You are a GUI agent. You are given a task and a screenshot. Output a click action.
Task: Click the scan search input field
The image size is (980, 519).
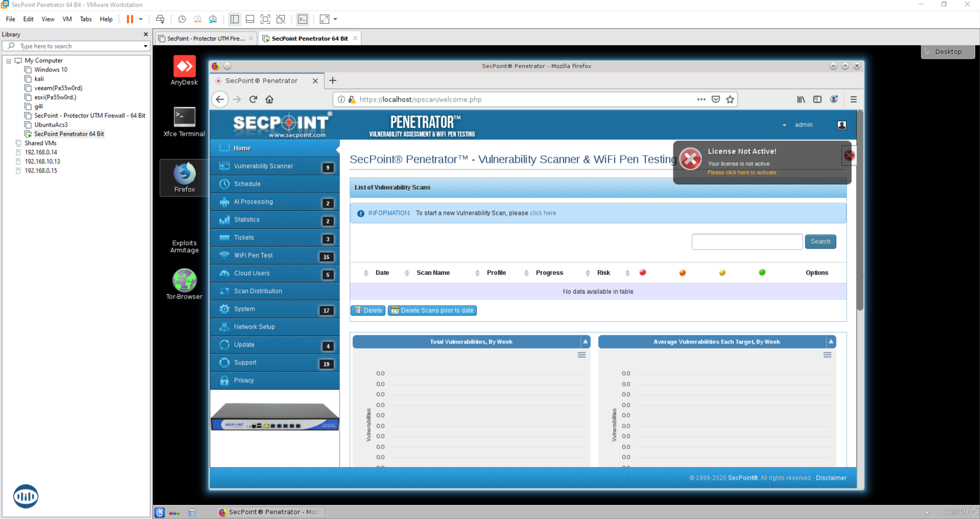(x=747, y=242)
